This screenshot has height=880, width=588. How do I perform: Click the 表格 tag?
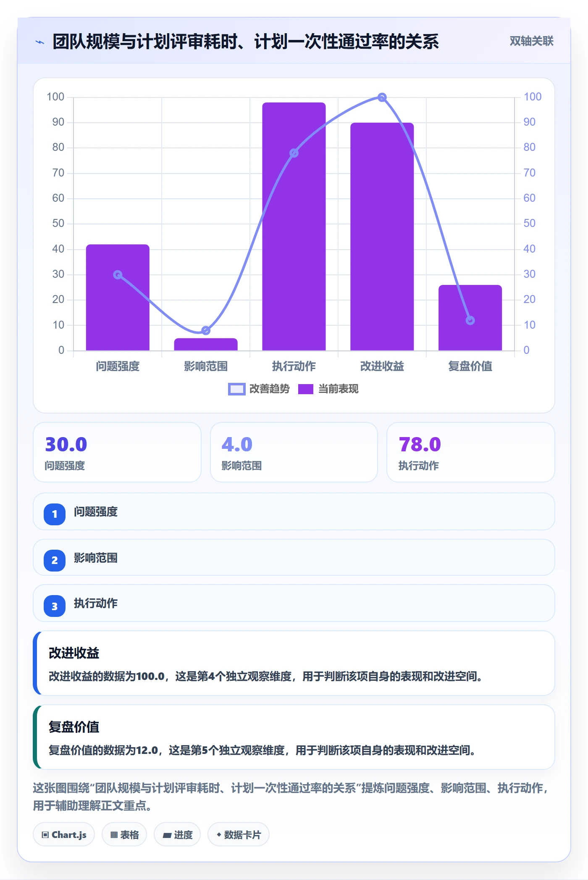124,835
